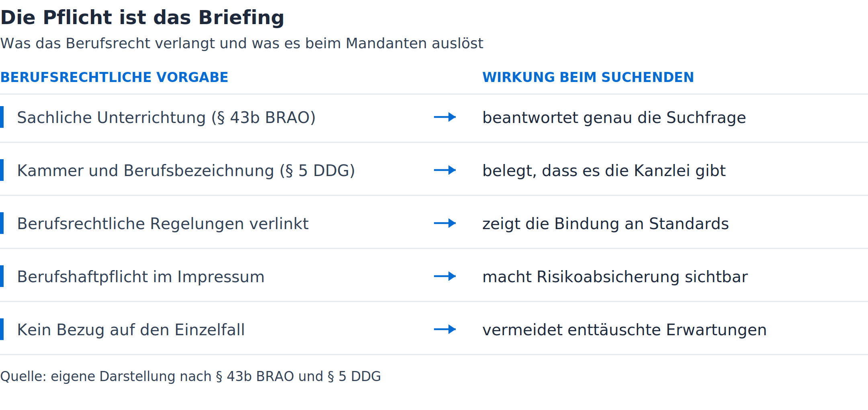868x410 pixels.
Task: Click the text zeigt die Bindung an Standards
Action: point(606,224)
